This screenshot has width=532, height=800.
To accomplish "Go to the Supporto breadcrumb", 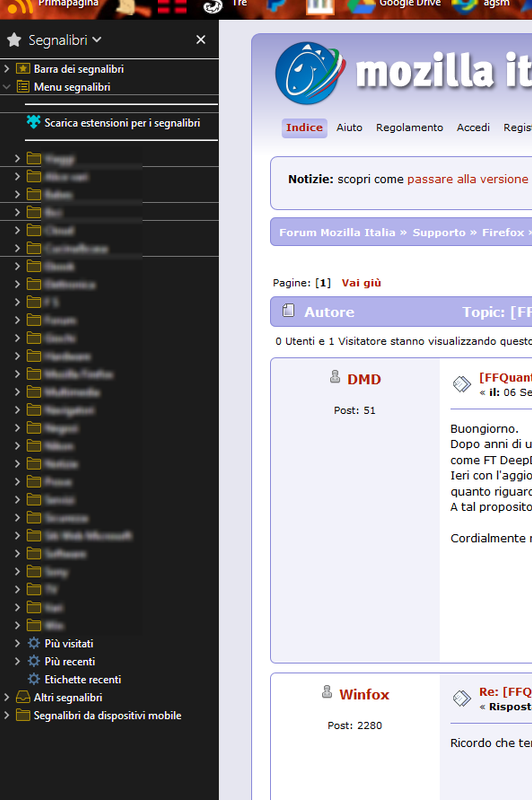I will [x=439, y=232].
